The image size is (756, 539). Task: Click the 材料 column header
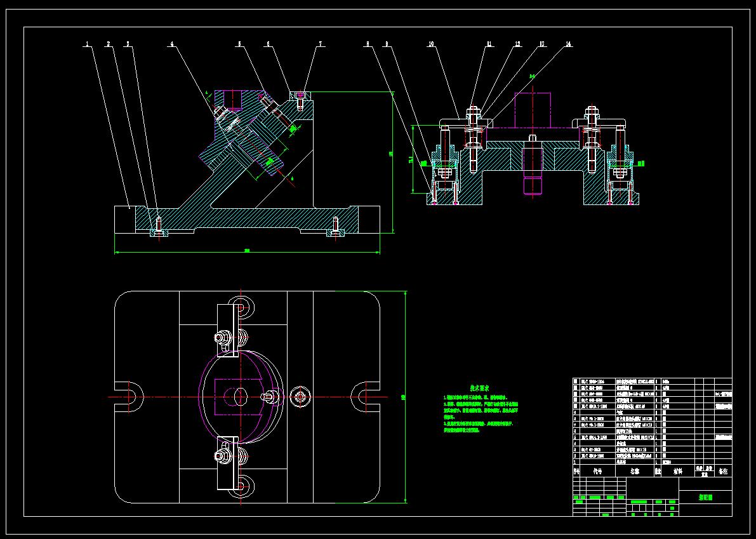tap(678, 471)
